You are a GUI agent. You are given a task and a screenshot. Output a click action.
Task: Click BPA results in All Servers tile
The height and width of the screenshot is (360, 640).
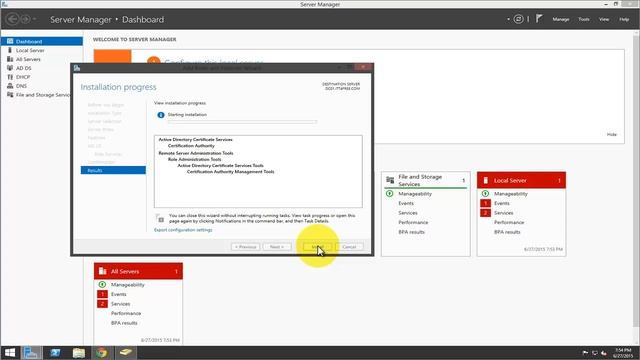pyautogui.click(x=124, y=323)
